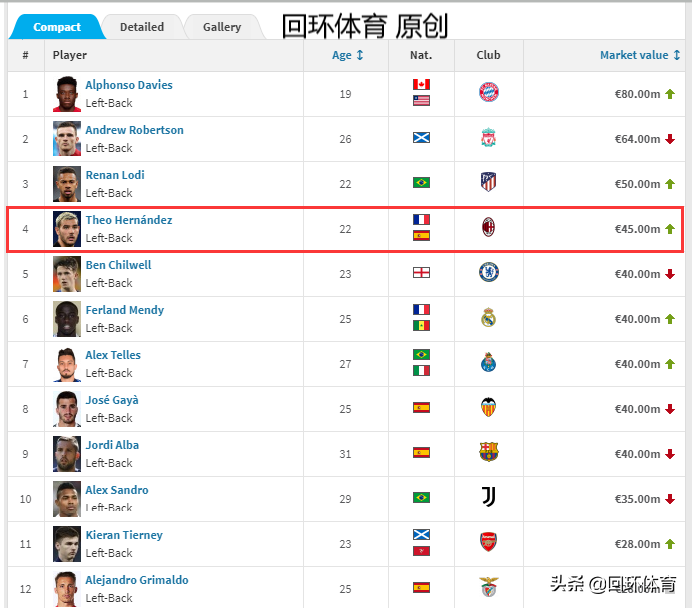Select the Compact view tab
The width and height of the screenshot is (692, 608).
(57, 27)
